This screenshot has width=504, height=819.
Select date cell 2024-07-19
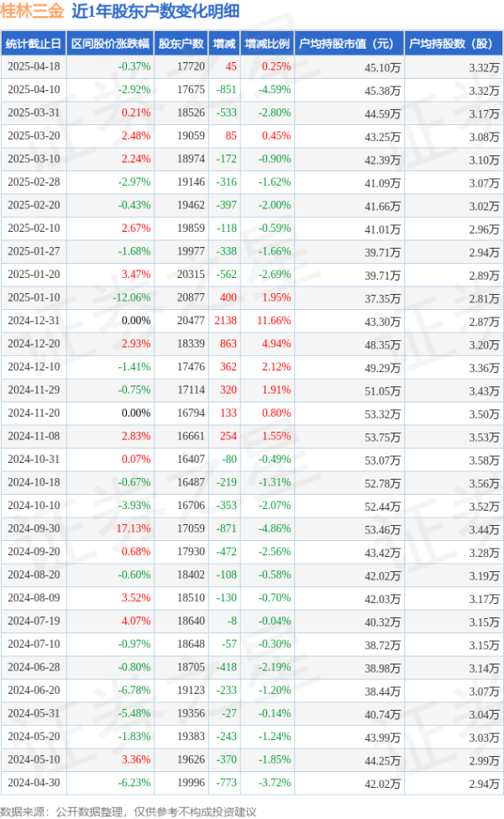coord(34,621)
